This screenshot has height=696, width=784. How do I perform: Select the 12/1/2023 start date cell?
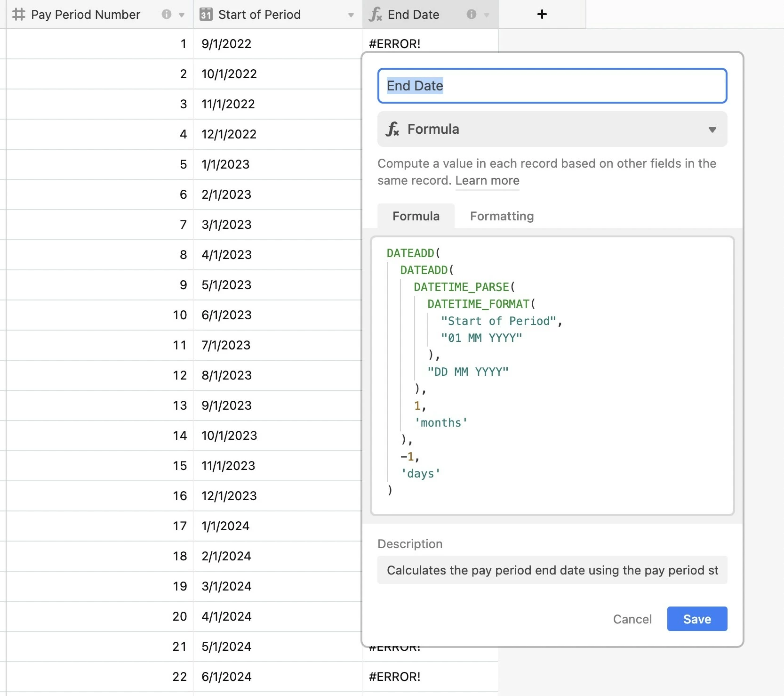tap(278, 496)
